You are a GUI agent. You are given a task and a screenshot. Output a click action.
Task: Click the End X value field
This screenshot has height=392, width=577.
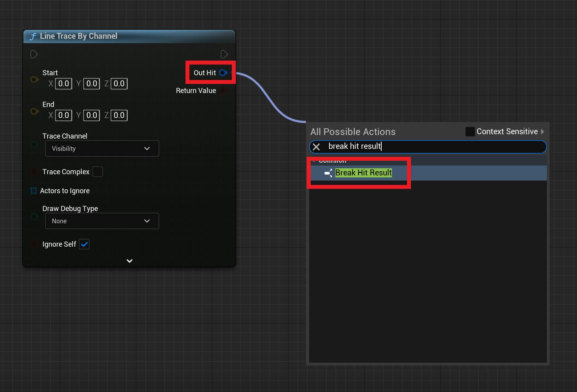click(x=63, y=115)
